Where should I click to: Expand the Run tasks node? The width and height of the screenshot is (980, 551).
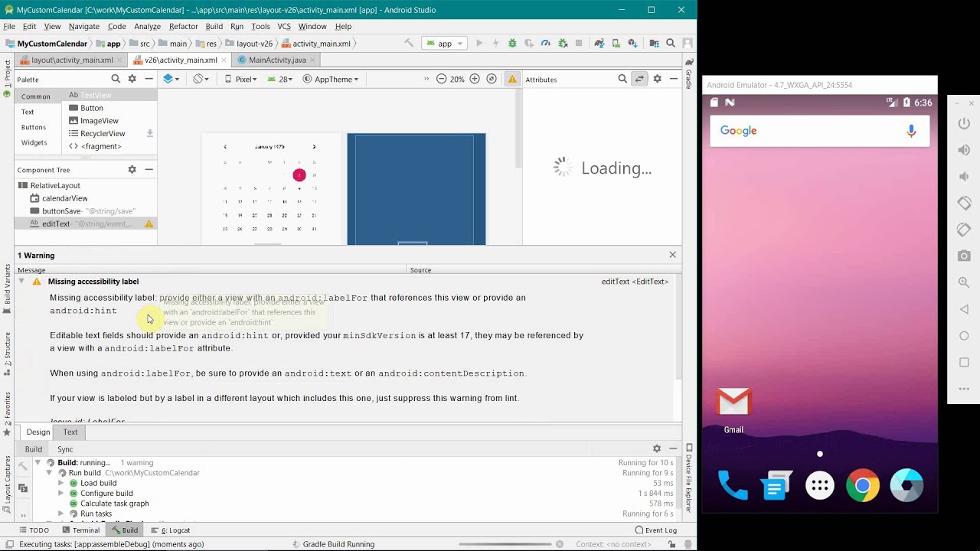tap(60, 514)
